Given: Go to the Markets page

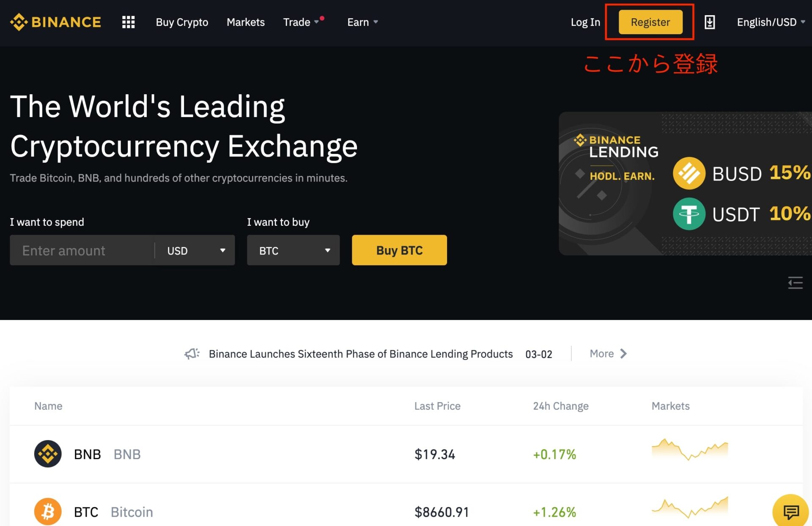Looking at the screenshot, I should click(x=245, y=22).
